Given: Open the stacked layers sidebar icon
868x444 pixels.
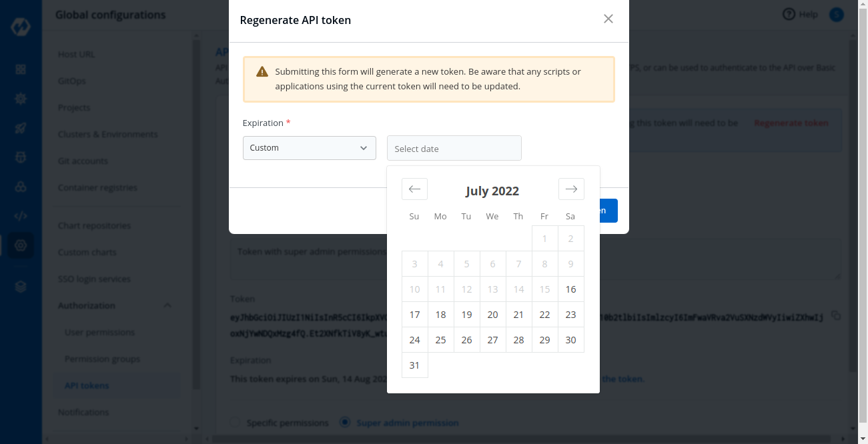Looking at the screenshot, I should (21, 287).
